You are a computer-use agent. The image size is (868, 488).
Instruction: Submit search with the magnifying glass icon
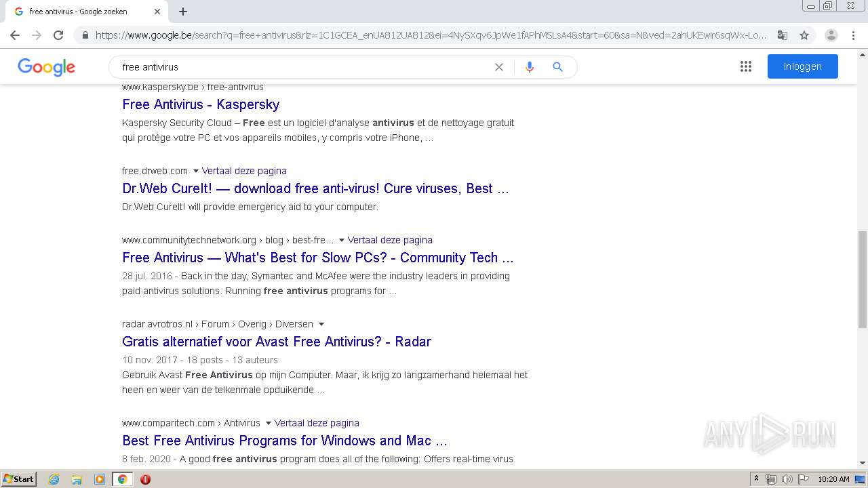point(558,67)
